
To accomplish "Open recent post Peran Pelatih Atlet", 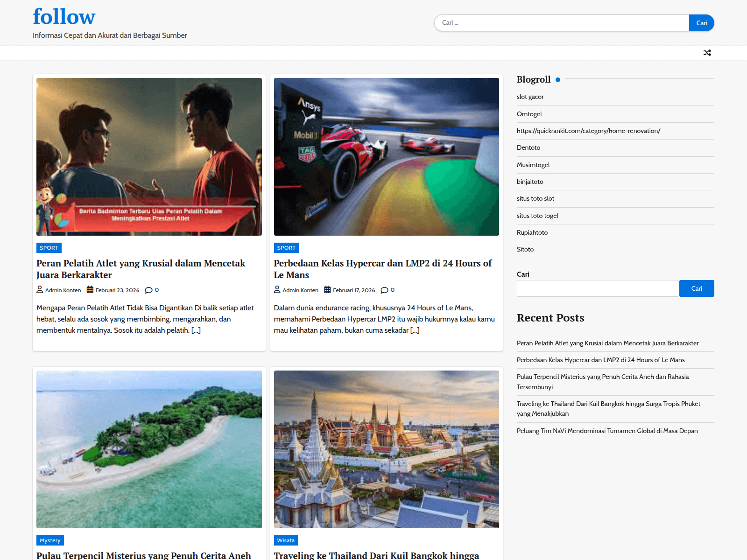I will (x=608, y=343).
